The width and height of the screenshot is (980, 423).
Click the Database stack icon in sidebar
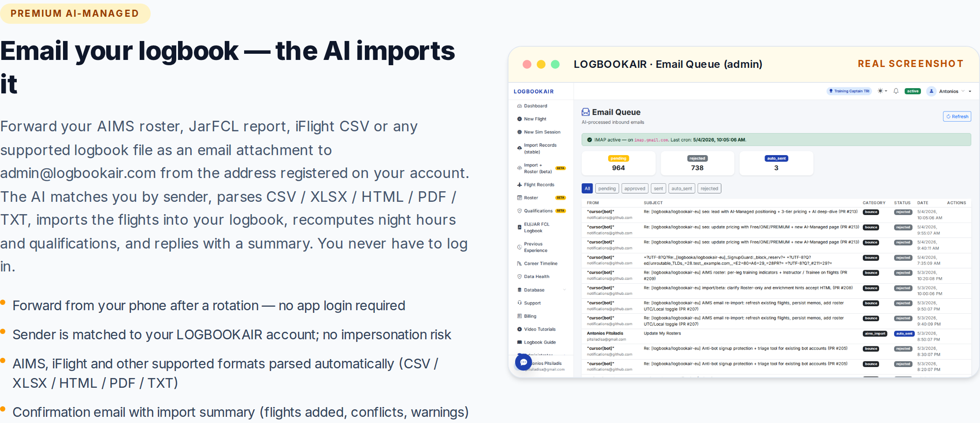[x=519, y=290]
